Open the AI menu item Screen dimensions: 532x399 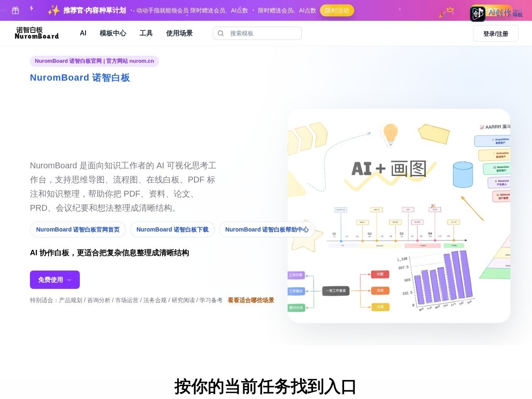(x=83, y=33)
